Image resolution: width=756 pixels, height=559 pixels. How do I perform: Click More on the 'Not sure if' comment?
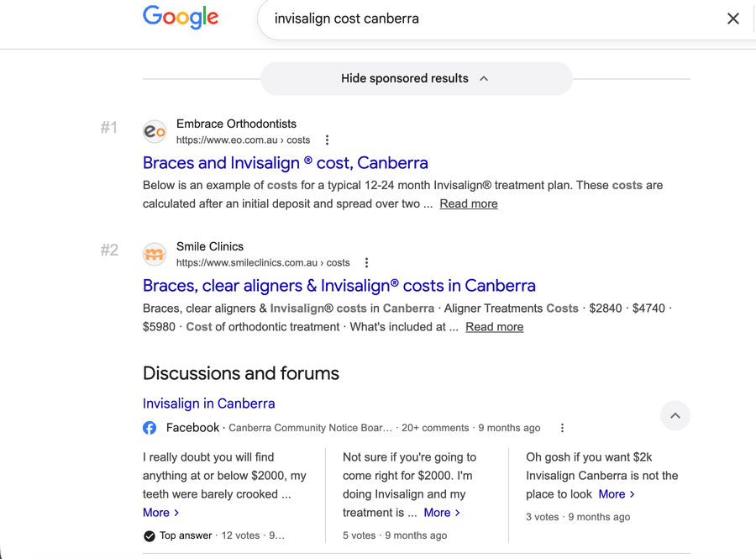[442, 513]
